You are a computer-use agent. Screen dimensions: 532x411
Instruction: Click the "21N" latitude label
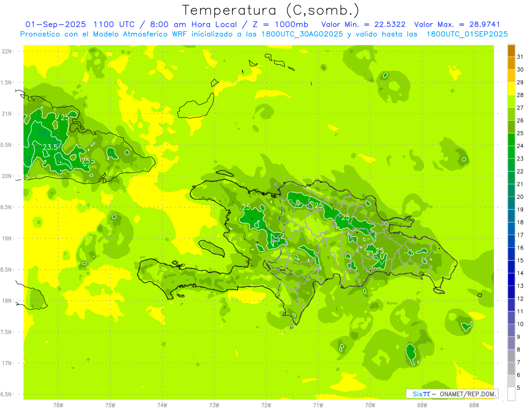coord(7,114)
